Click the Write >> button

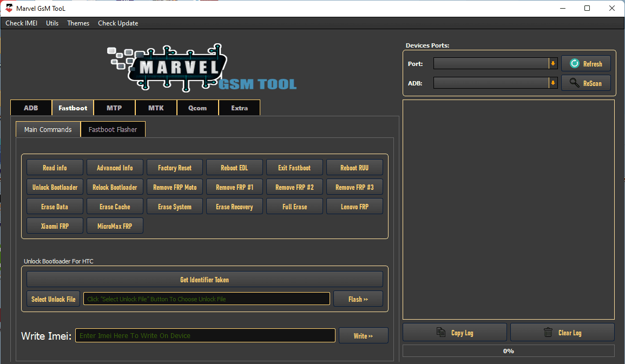pos(363,336)
